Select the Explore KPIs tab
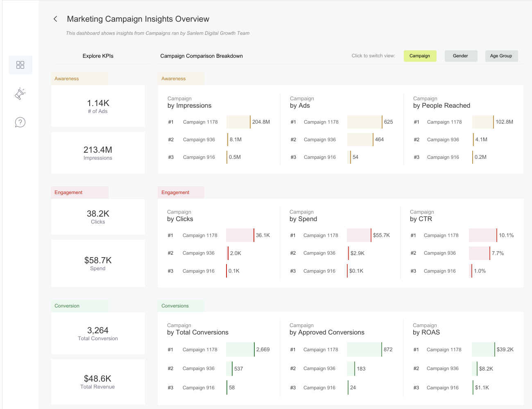This screenshot has width=532, height=409. (98, 56)
